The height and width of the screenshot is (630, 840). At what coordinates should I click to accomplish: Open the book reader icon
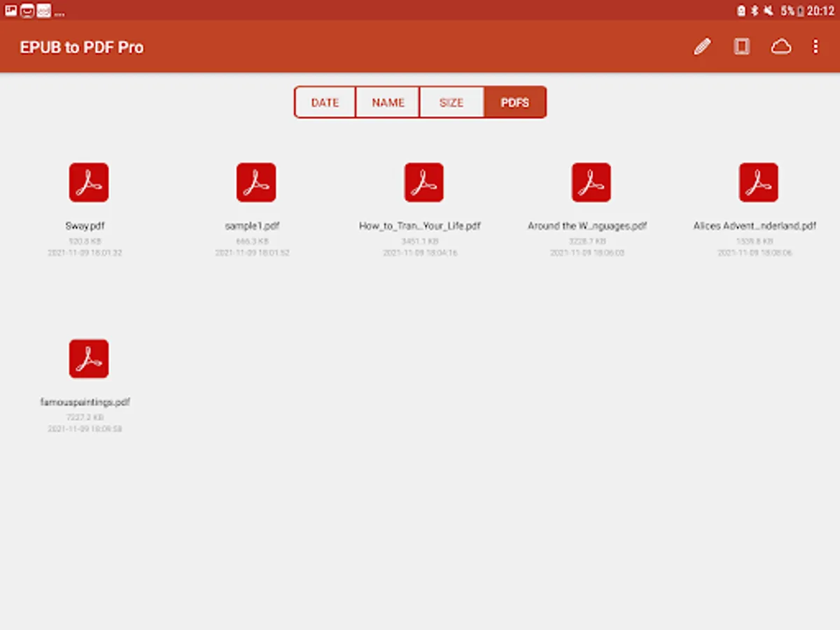point(741,47)
